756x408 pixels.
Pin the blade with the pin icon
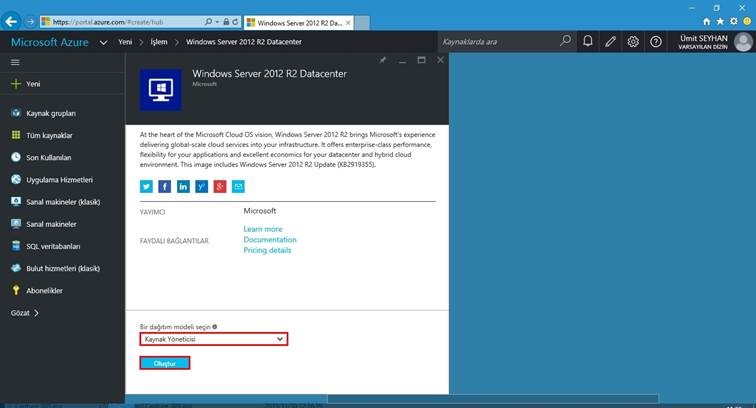(382, 60)
